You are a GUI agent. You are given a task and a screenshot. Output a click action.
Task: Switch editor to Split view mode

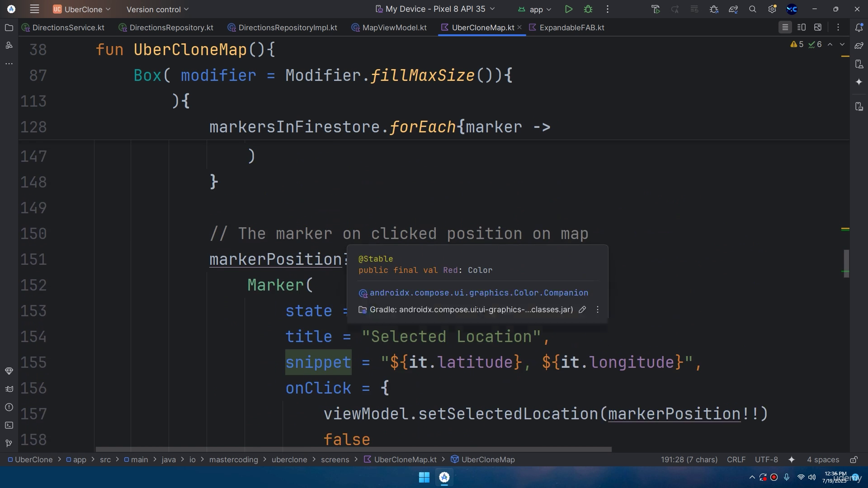coord(802,28)
